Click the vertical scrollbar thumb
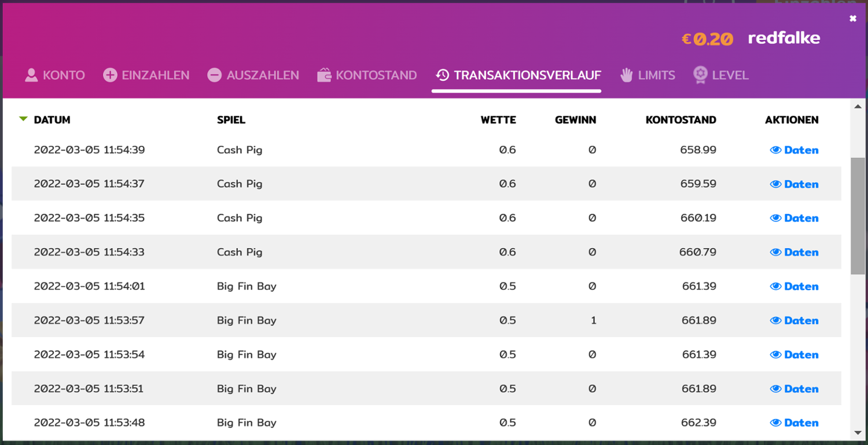 (858, 214)
